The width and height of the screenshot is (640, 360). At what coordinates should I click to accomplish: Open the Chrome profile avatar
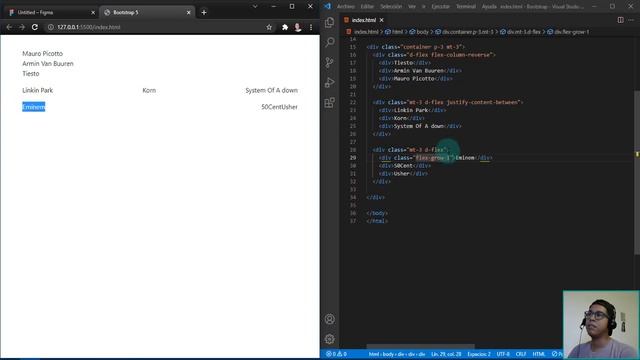[298, 27]
